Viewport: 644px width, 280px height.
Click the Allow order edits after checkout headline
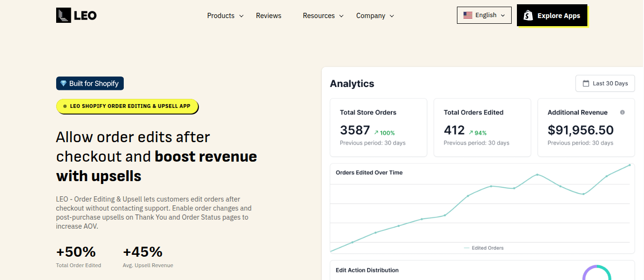157,156
